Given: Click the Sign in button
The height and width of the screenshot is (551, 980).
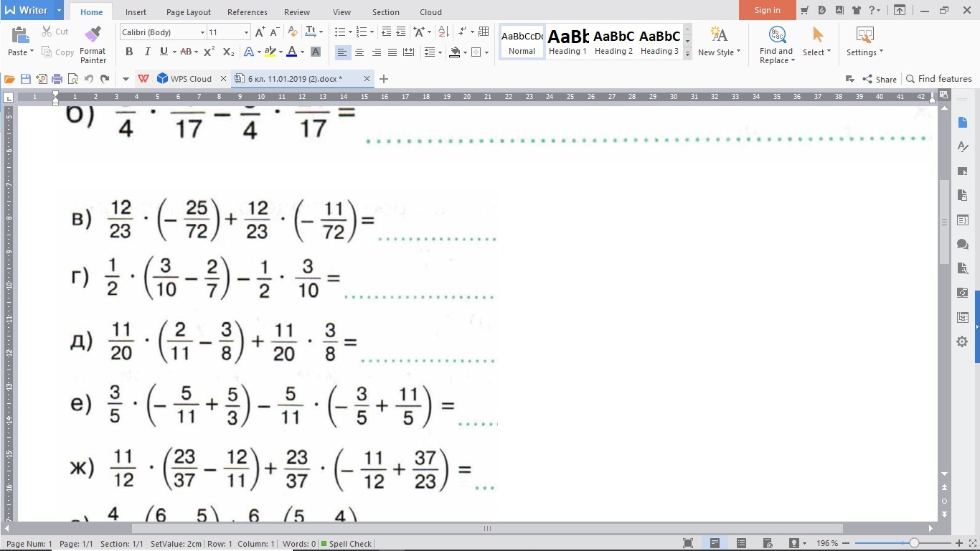Looking at the screenshot, I should click(767, 10).
